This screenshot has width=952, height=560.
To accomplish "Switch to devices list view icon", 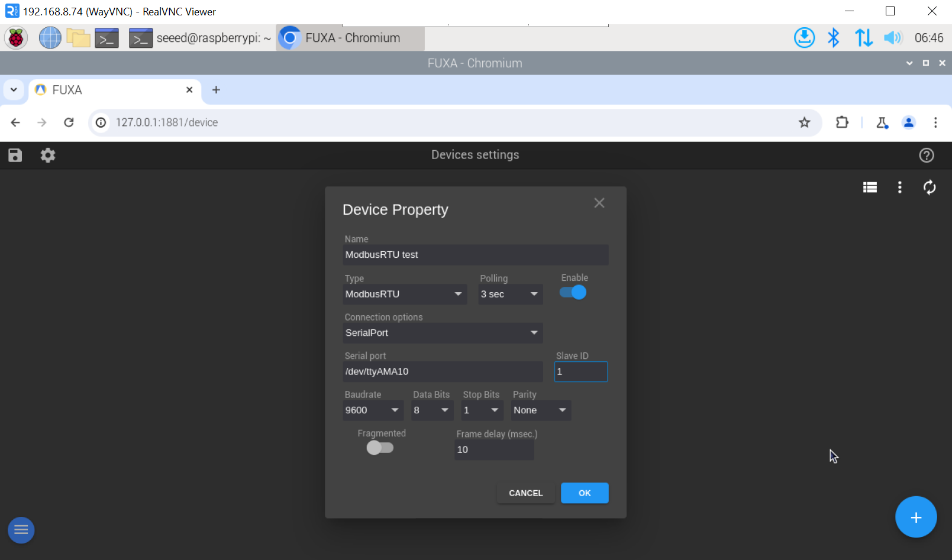I will 870,187.
